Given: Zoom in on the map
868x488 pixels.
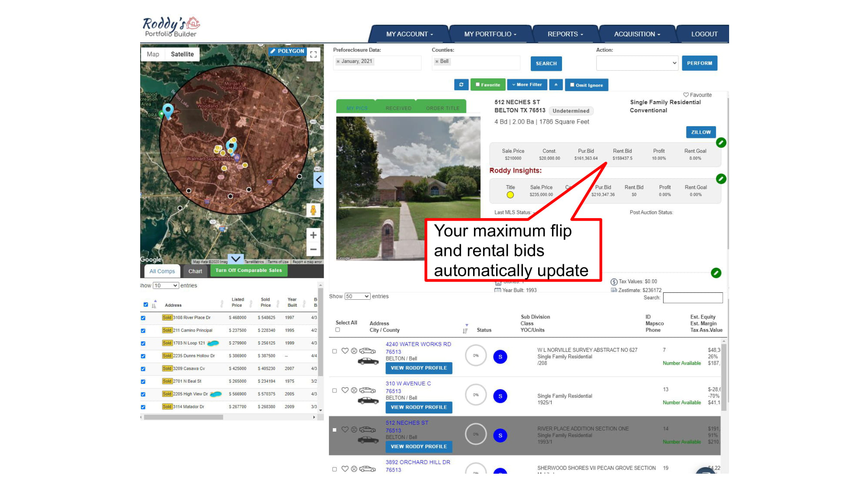Looking at the screenshot, I should pyautogui.click(x=313, y=235).
